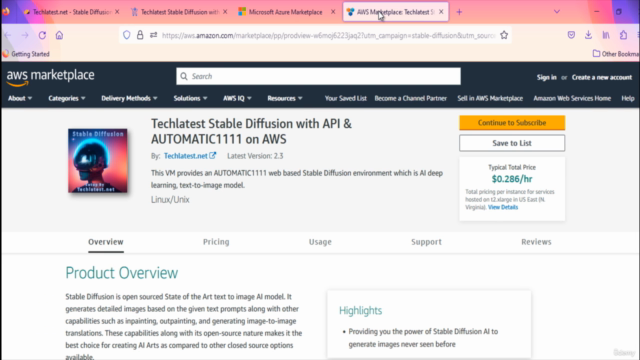Open Amazon Web Services Home
This screenshot has height=360, width=640.
tap(572, 98)
